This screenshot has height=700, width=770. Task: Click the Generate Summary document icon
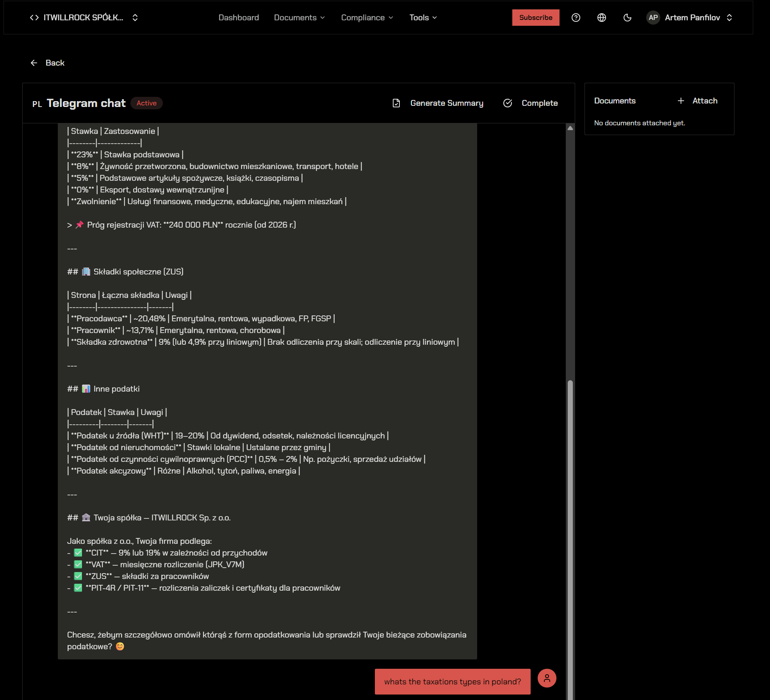click(x=396, y=103)
